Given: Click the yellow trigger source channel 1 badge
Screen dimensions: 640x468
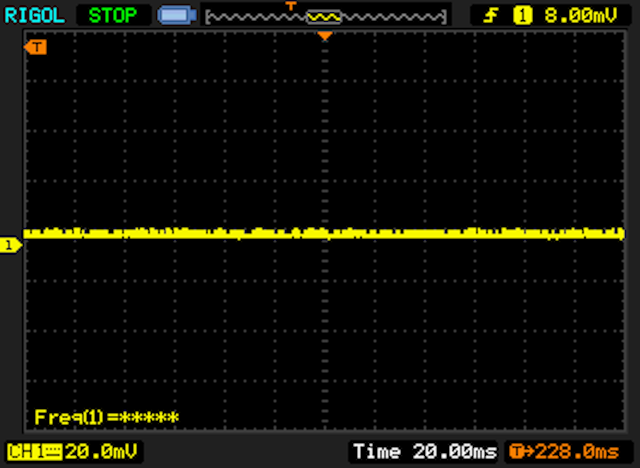Looking at the screenshot, I should point(521,15).
